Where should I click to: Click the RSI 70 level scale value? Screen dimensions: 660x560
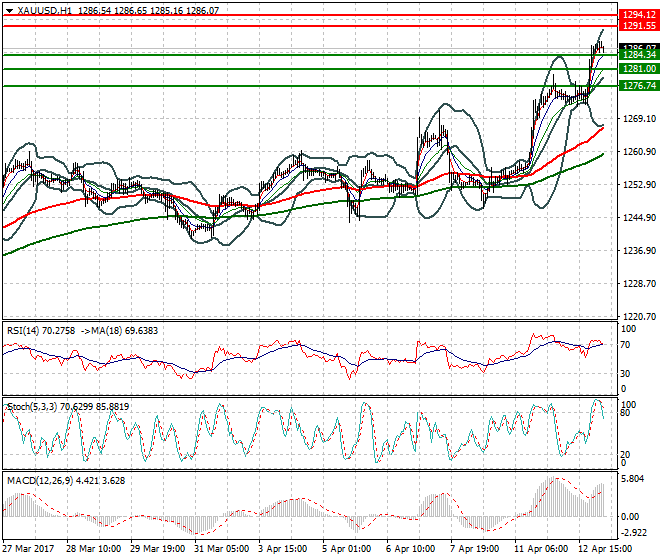pyautogui.click(x=625, y=345)
